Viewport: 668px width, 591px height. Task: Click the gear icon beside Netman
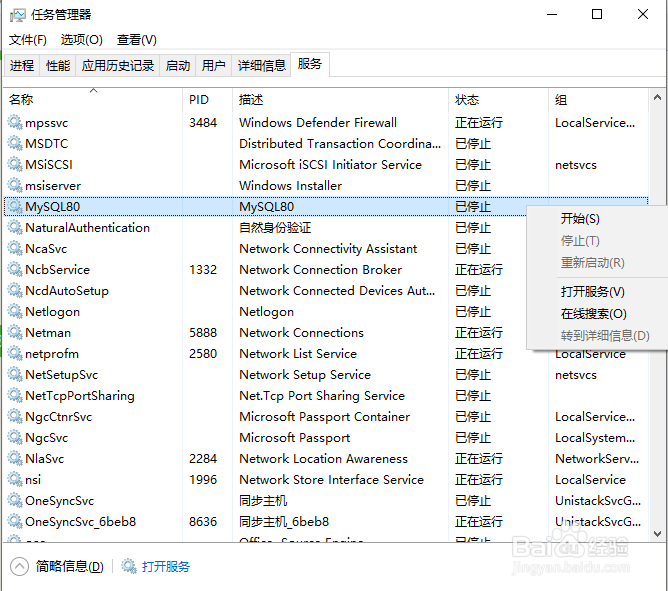(x=15, y=332)
